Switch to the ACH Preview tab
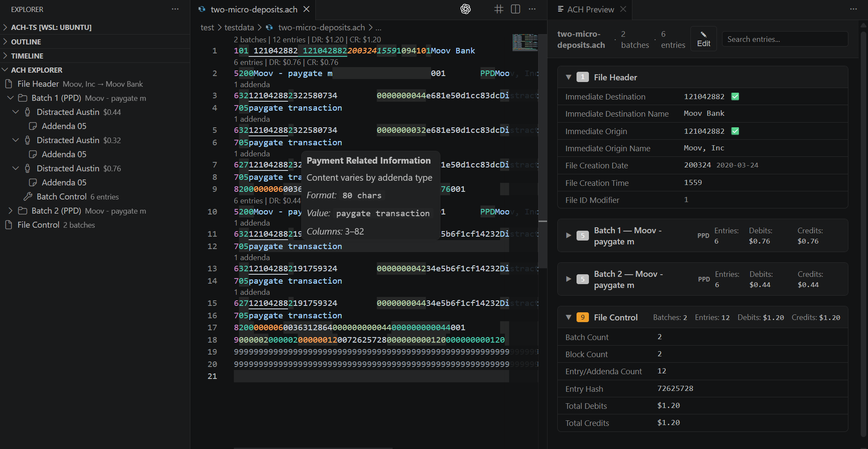This screenshot has height=449, width=868. click(x=591, y=9)
